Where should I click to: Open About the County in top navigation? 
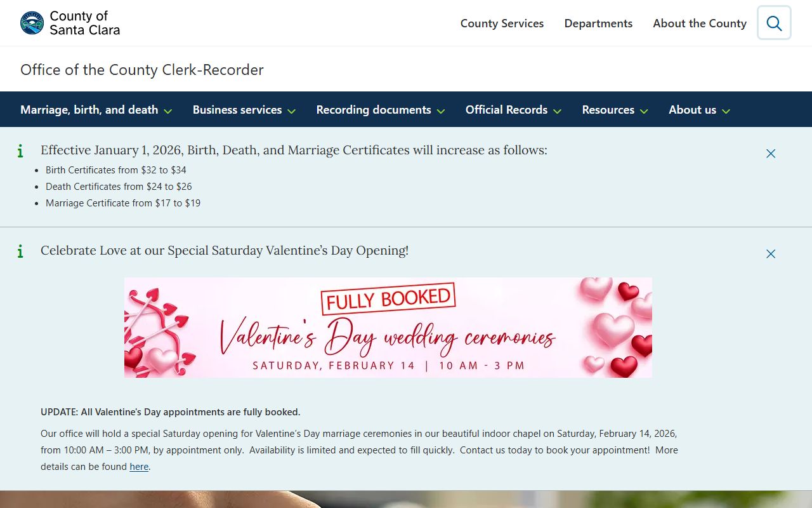[700, 23]
